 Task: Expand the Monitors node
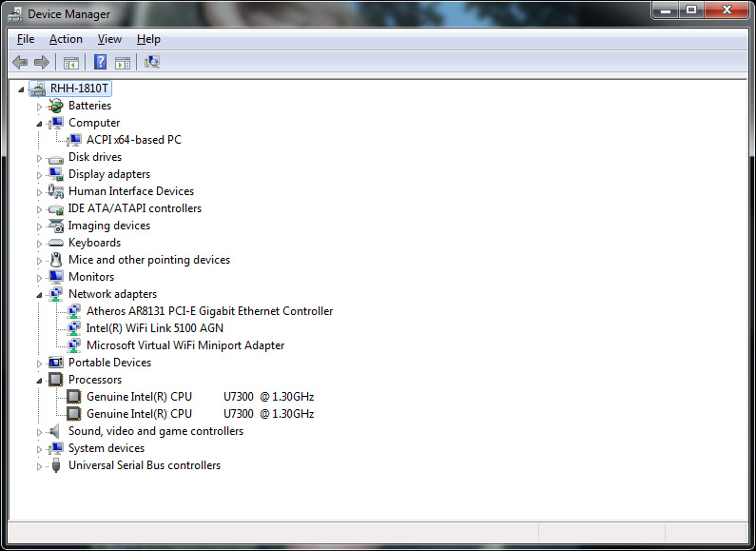pyautogui.click(x=40, y=278)
